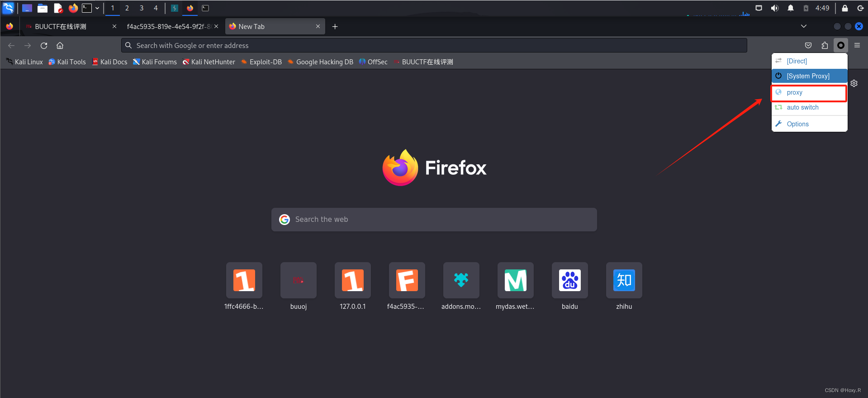
Task: Open the BUUCTF在线评测 bookmark in the bookmarks bar
Action: 423,62
